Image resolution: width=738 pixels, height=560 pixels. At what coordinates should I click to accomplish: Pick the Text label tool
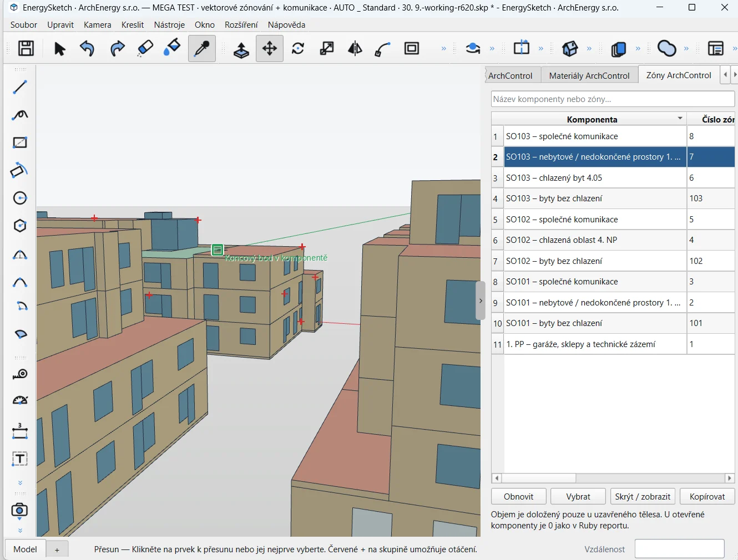20,459
